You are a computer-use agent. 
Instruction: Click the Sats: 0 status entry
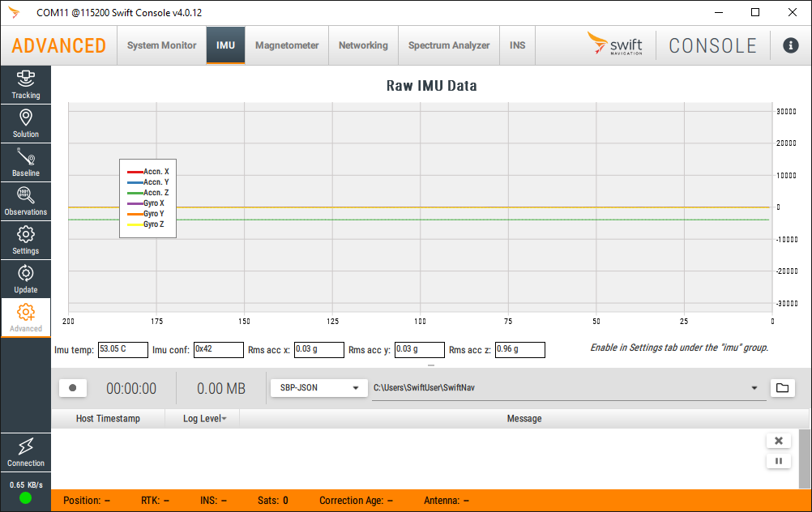[x=273, y=501]
